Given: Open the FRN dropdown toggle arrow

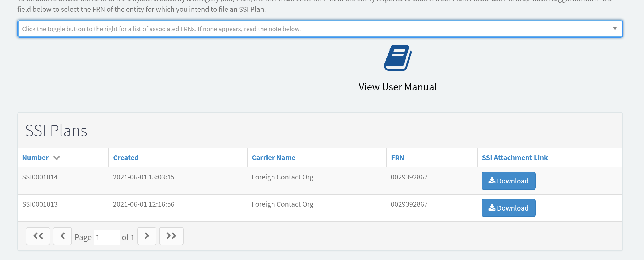Looking at the screenshot, I should (615, 29).
